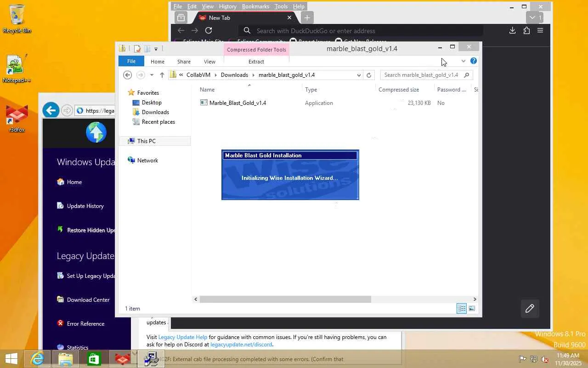The height and width of the screenshot is (368, 588).
Task: Follow the Legacy Update Help link
Action: (x=183, y=337)
